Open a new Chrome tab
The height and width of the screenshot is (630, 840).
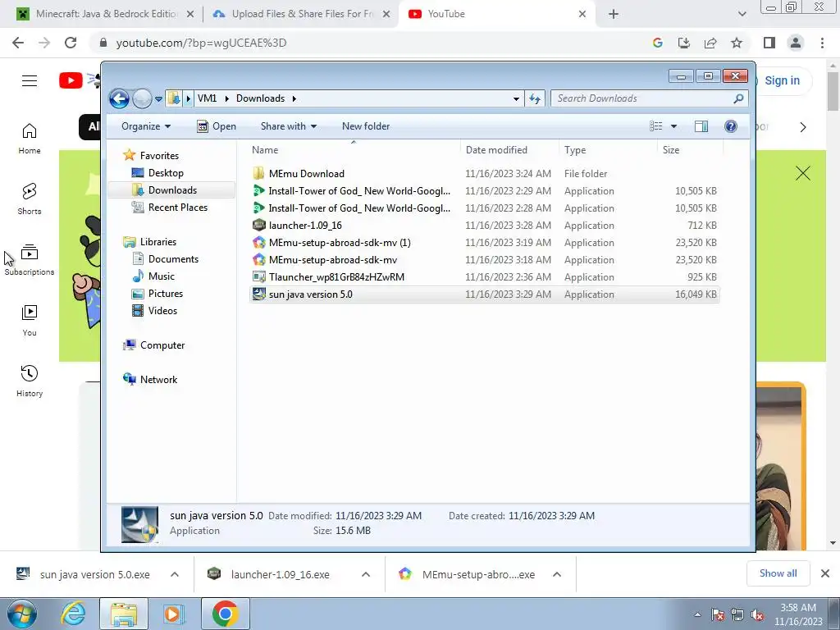(x=614, y=15)
